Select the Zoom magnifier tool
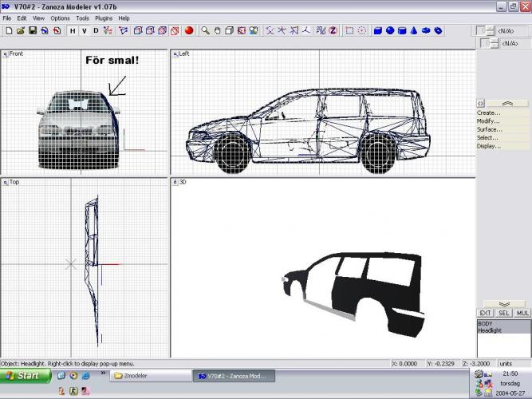Image resolution: width=532 pixels, height=399 pixels. (205, 30)
